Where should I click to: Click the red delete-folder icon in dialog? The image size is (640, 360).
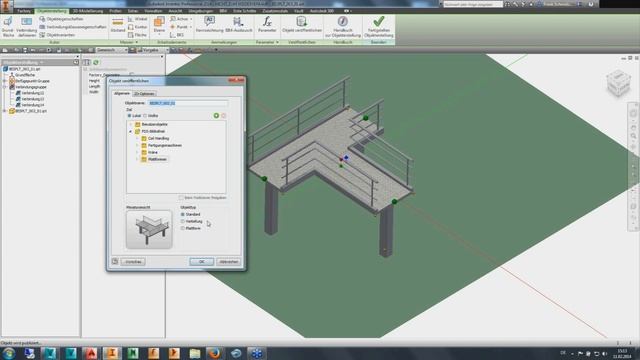(223, 116)
